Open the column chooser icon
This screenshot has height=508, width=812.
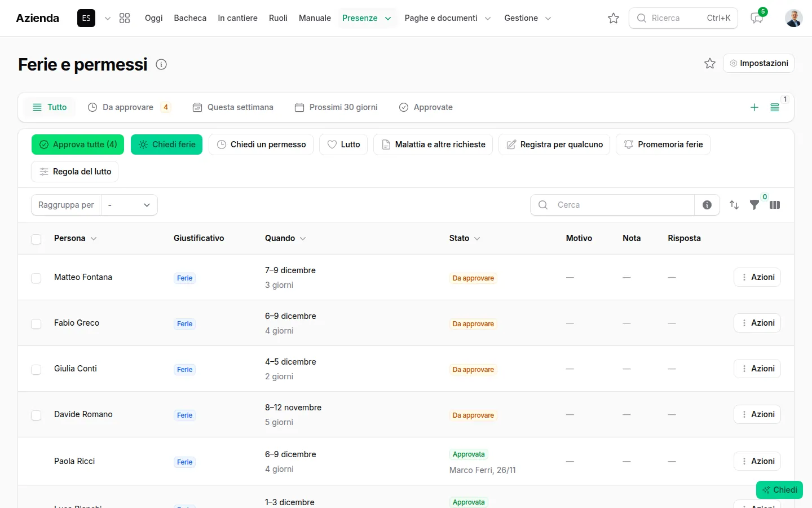[x=775, y=205]
